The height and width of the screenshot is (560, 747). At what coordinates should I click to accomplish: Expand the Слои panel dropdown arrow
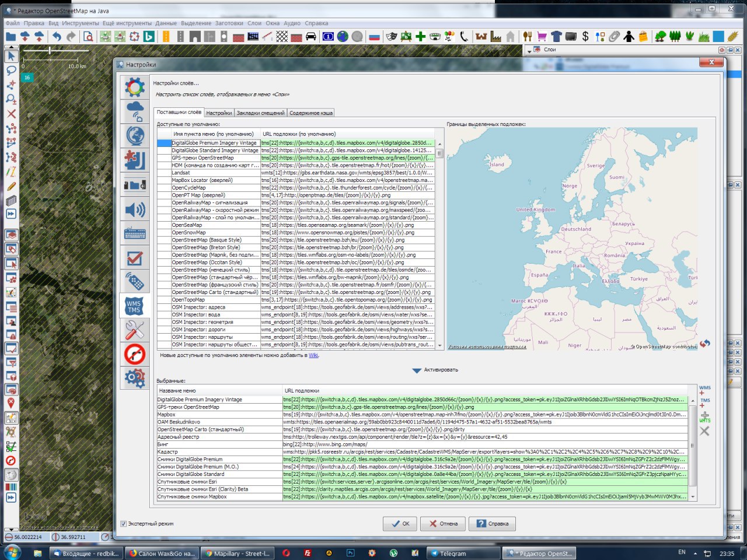[x=529, y=51]
